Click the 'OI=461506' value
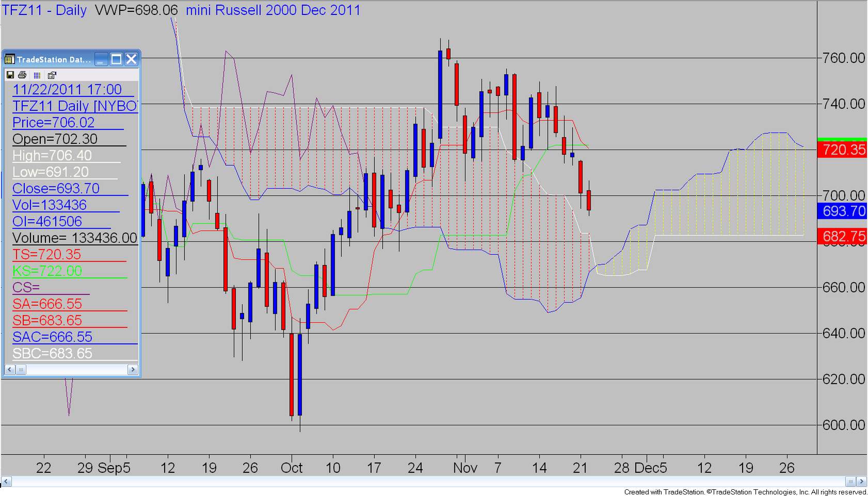 47,221
